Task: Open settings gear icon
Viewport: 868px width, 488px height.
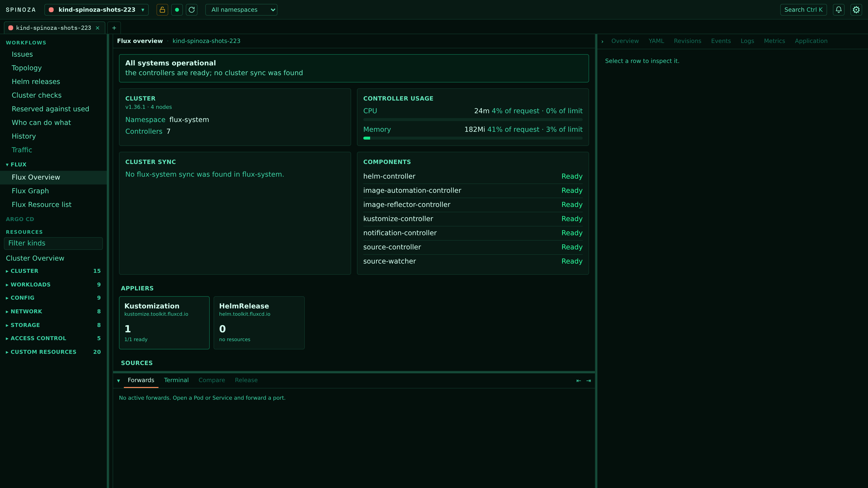Action: 856,10
